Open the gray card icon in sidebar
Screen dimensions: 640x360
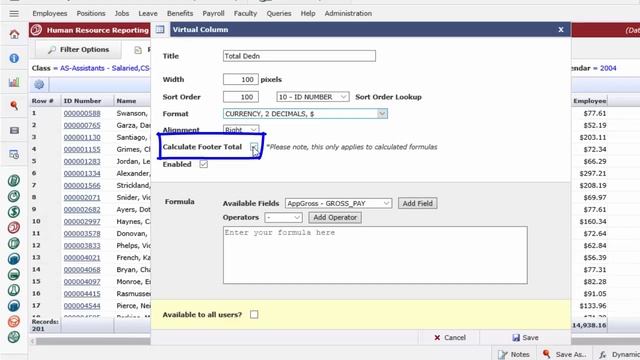14,131
